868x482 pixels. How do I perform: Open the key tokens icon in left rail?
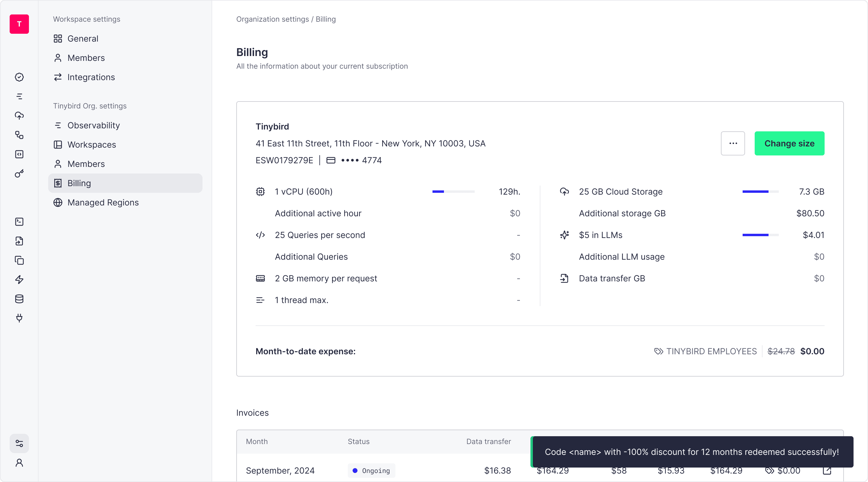click(x=19, y=174)
